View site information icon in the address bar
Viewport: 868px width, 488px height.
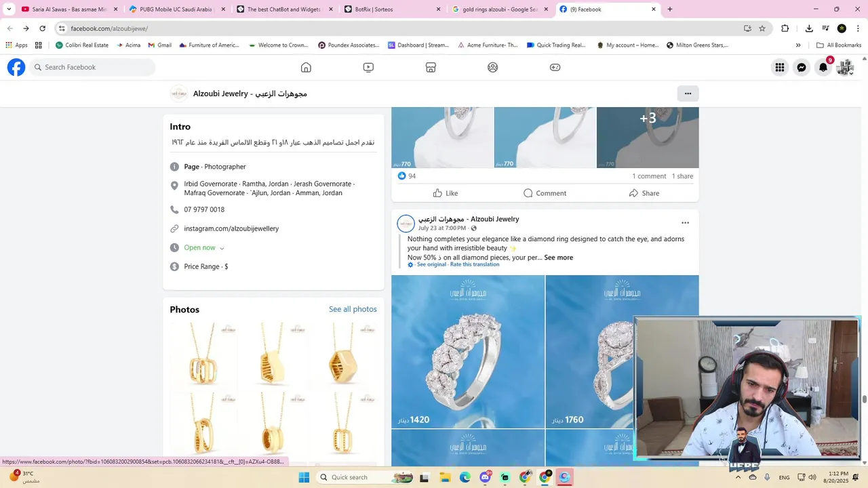[62, 28]
